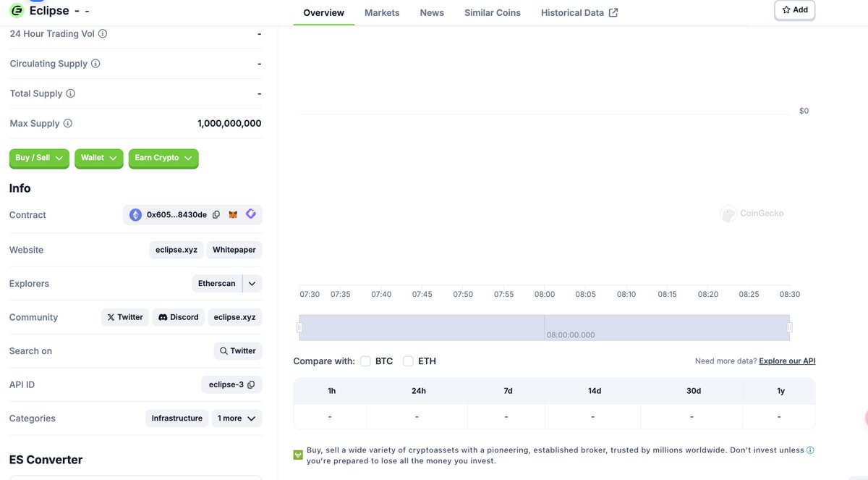868x480 pixels.
Task: Click external link icon next to Historical Data
Action: point(613,13)
